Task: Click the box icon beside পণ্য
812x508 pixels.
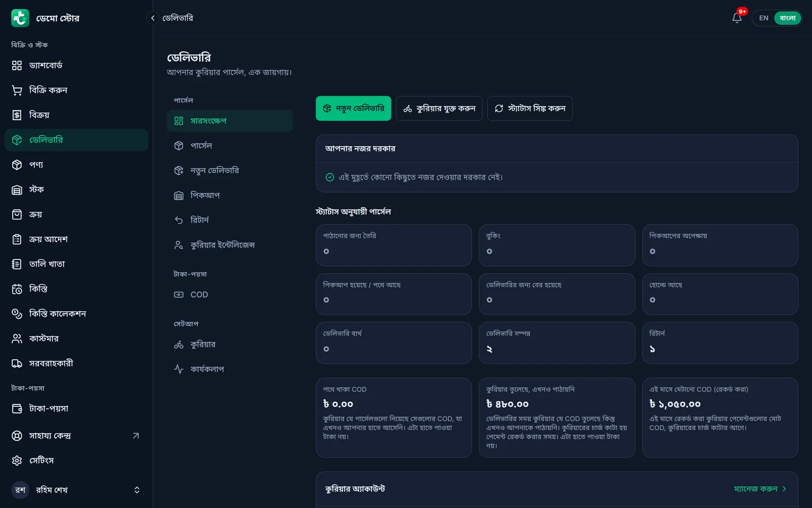Action: (x=17, y=165)
